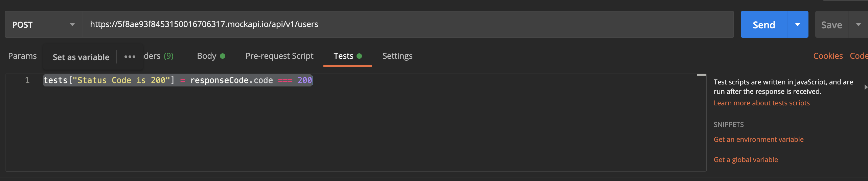The width and height of the screenshot is (868, 181).
Task: Expand the Send button dropdown arrow
Action: click(798, 25)
